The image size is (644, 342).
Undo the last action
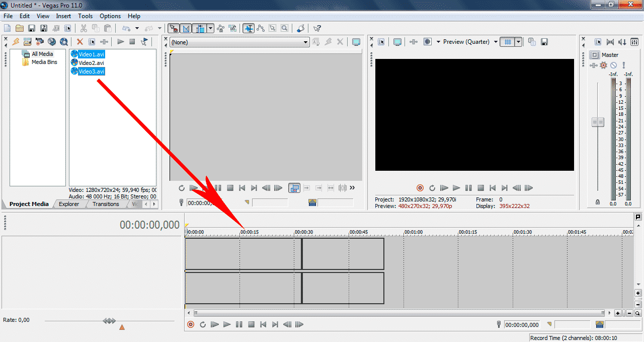(x=126, y=28)
